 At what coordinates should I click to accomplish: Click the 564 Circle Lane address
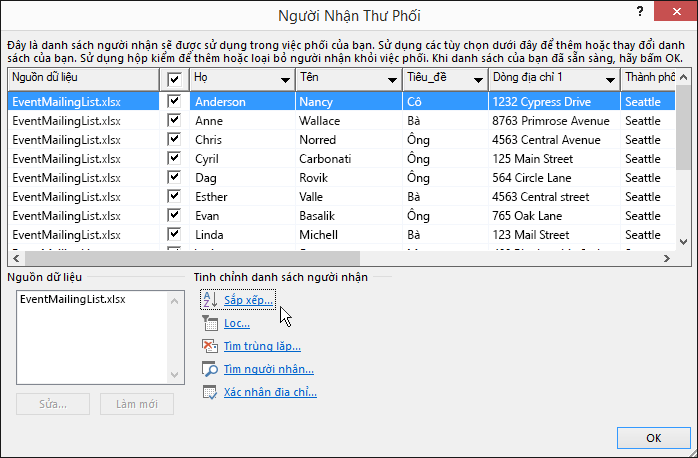(554, 178)
